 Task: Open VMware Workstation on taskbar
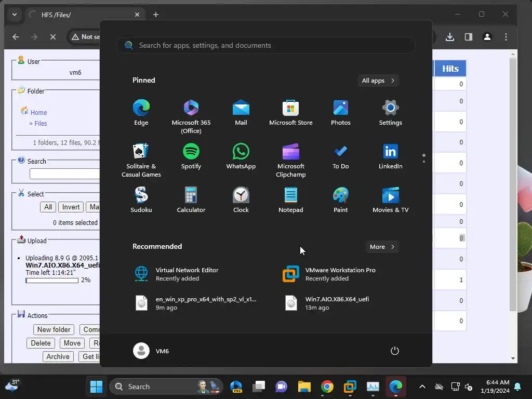[350, 387]
